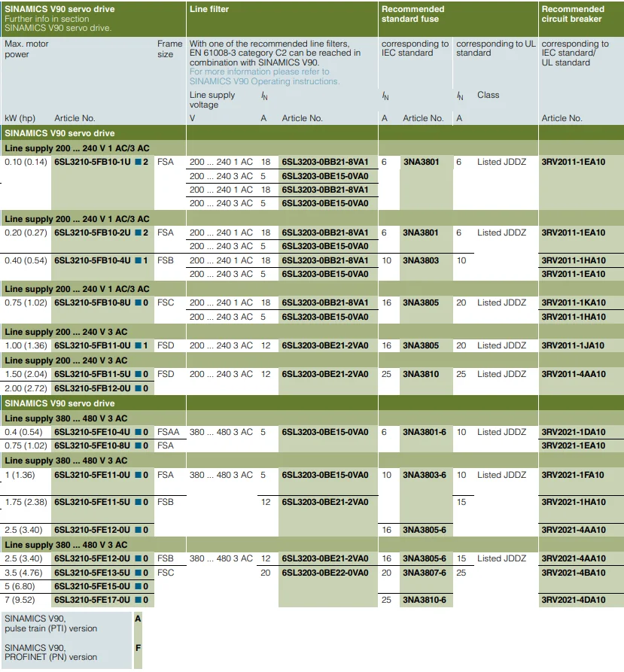Select article number 6SL3210-5FB11-5U
Image resolution: width=624 pixels, height=672 pixels.
(92, 374)
